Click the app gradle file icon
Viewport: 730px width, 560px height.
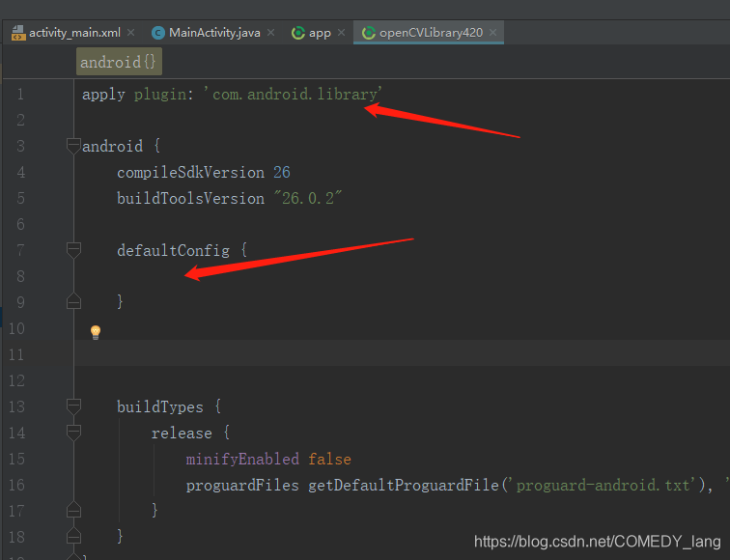pos(298,33)
